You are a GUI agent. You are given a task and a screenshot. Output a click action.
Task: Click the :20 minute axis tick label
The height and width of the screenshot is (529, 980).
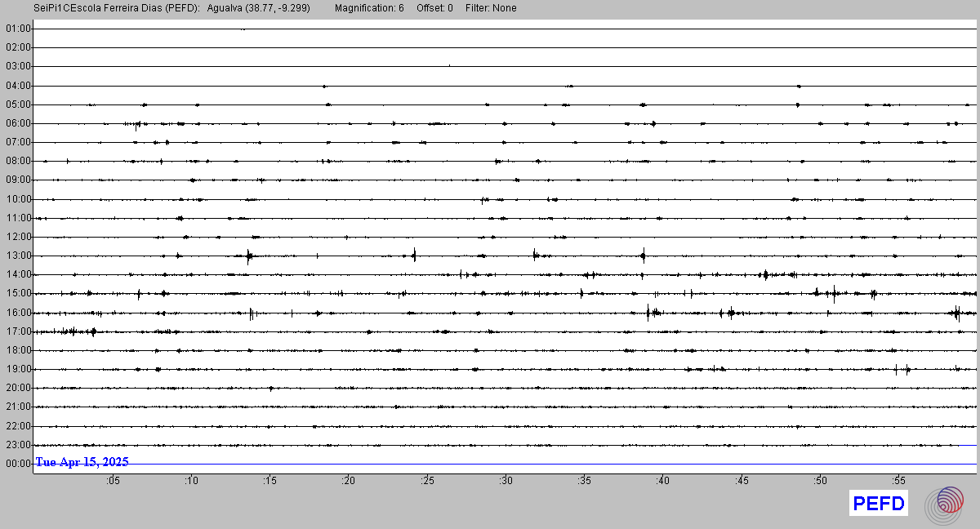pyautogui.click(x=349, y=481)
